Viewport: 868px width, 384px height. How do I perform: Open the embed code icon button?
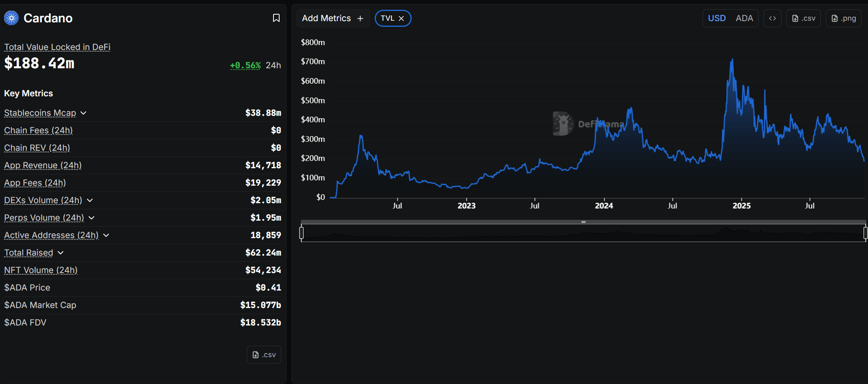click(773, 18)
